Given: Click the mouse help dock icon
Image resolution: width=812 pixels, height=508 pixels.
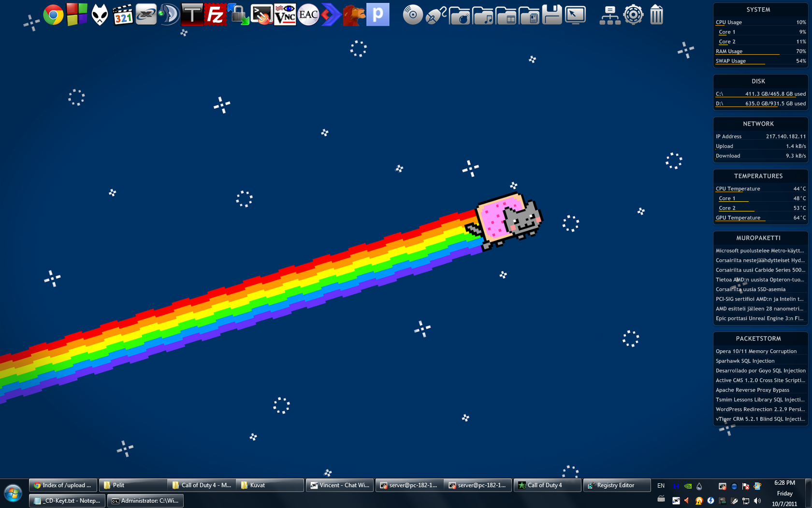Looking at the screenshot, I should [436, 15].
